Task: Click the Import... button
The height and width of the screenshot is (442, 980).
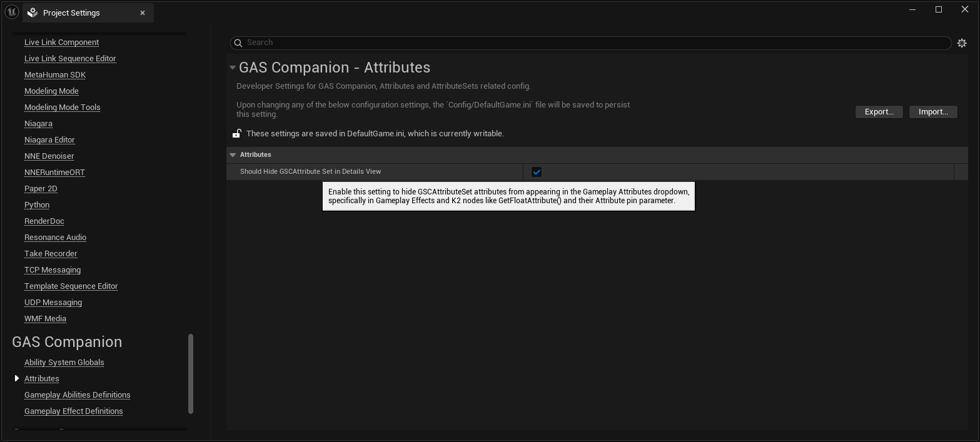Action: click(933, 112)
